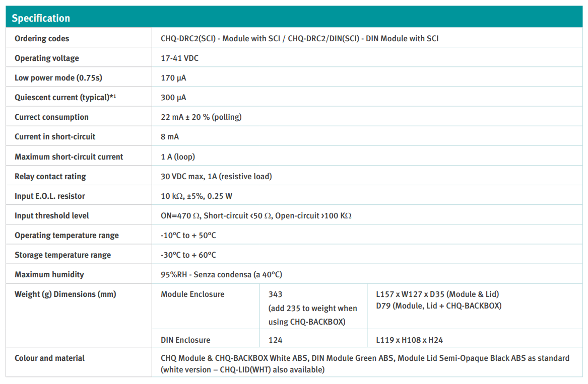Screen dimensions: 588x384
Task: Click the Input threshold level values text
Action: point(256,216)
